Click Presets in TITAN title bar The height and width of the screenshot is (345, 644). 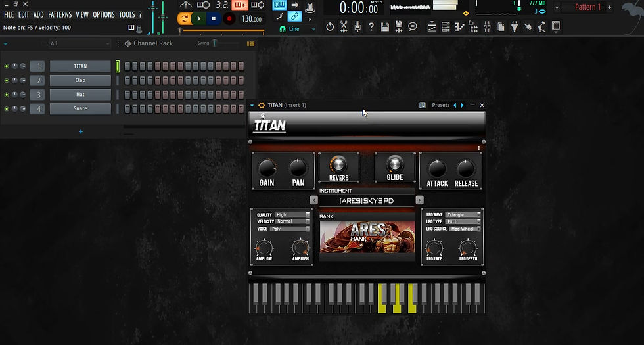[x=441, y=106]
